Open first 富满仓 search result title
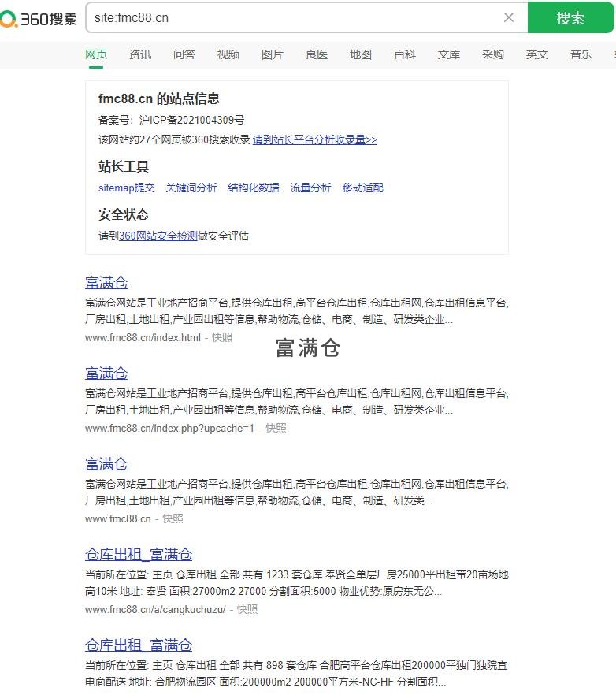This screenshot has height=695, width=616. (106, 283)
